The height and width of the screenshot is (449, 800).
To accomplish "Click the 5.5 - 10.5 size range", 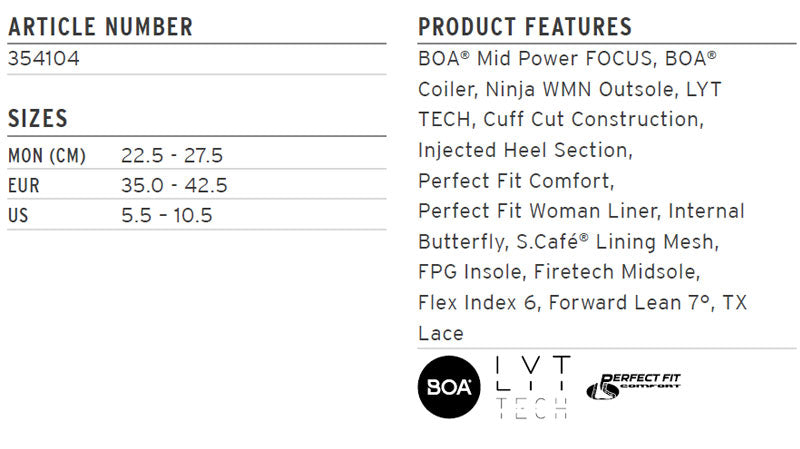I will pyautogui.click(x=166, y=216).
